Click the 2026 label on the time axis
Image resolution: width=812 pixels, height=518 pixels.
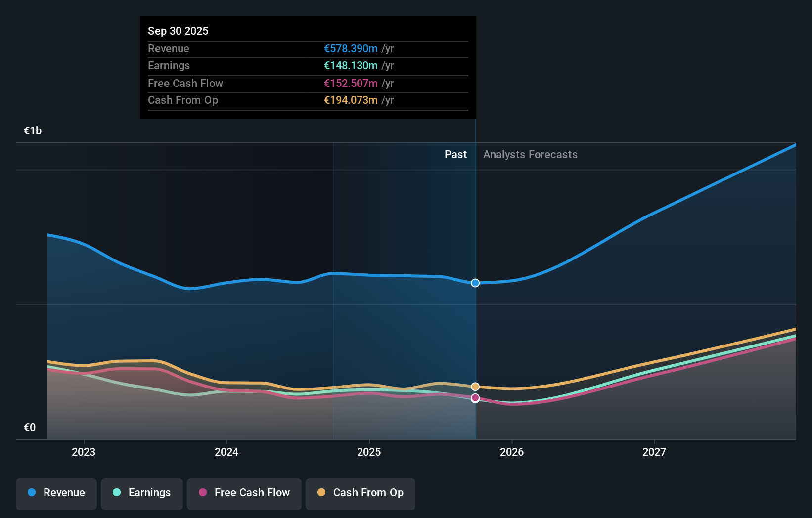[x=512, y=452]
